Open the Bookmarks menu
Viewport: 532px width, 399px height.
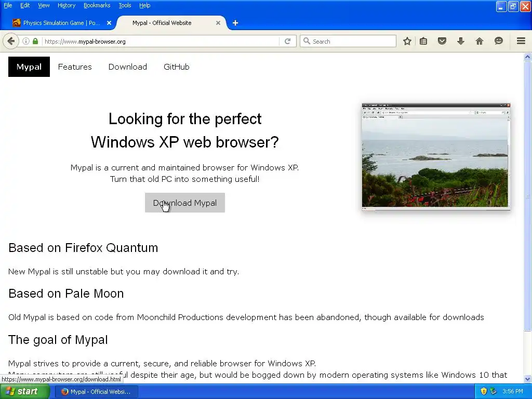coord(97,5)
